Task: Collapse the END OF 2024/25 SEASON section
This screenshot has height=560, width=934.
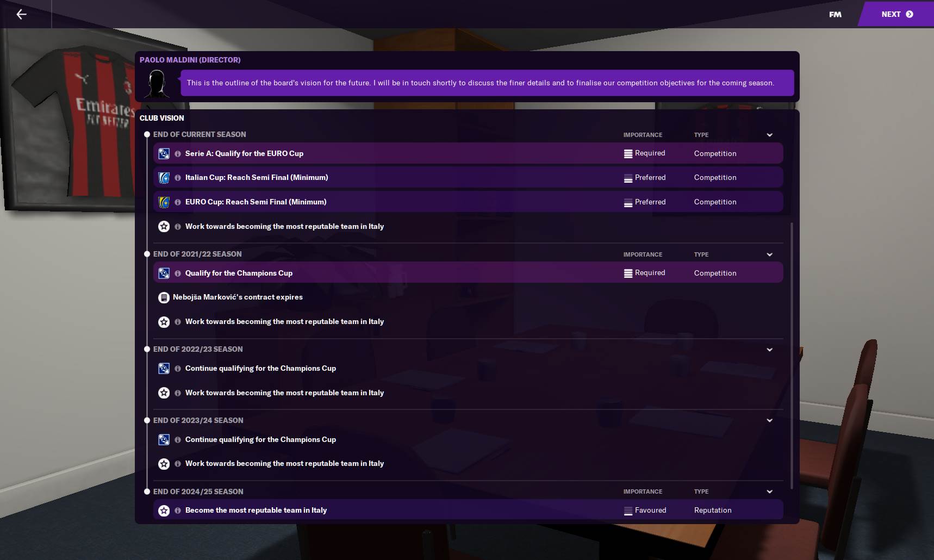Action: tap(769, 491)
